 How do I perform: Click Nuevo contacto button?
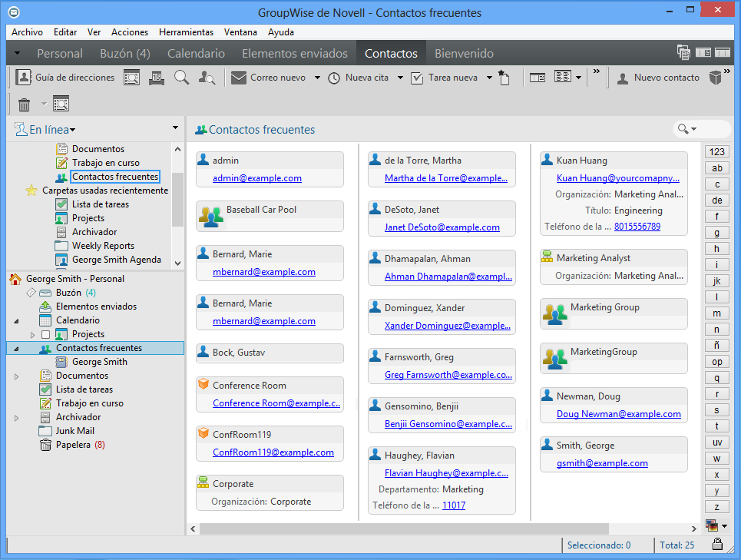(x=658, y=78)
